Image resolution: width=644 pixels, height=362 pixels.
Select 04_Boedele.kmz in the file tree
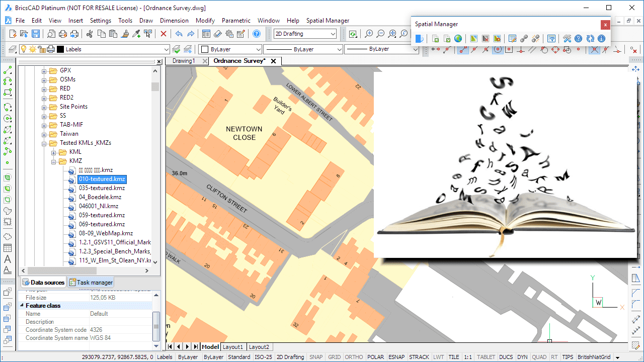tap(100, 197)
